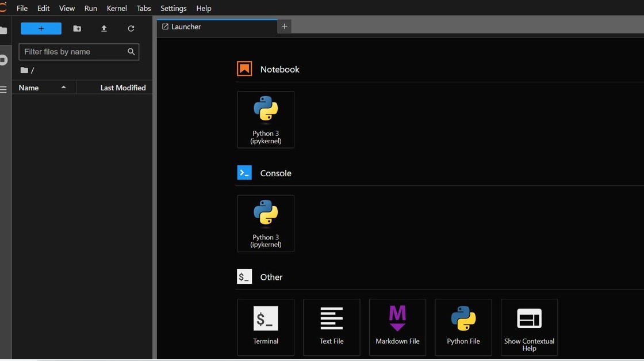This screenshot has height=361, width=644.
Task: Upload files using the upload icon
Action: 104,28
